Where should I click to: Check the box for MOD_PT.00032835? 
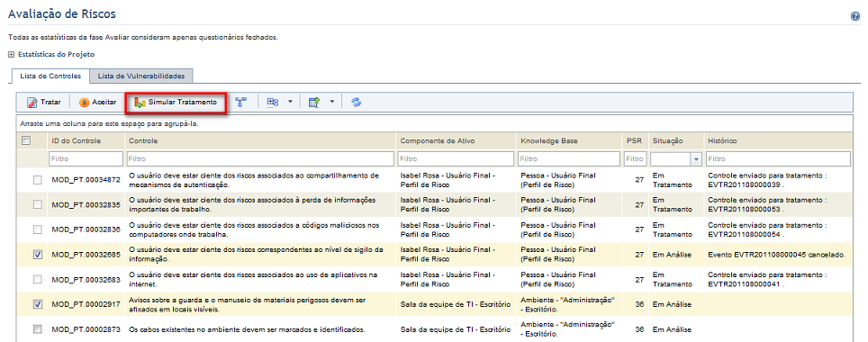[x=37, y=205]
